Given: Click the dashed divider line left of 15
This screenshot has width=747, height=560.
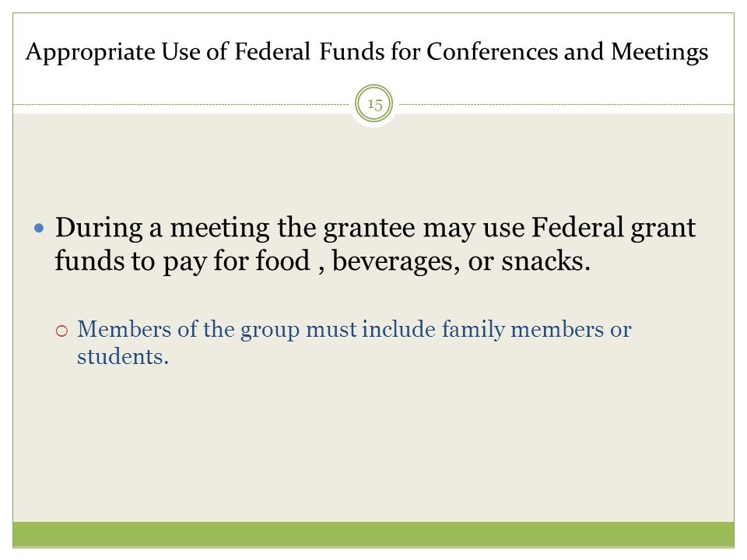Looking at the screenshot, I should pyautogui.click(x=181, y=104).
